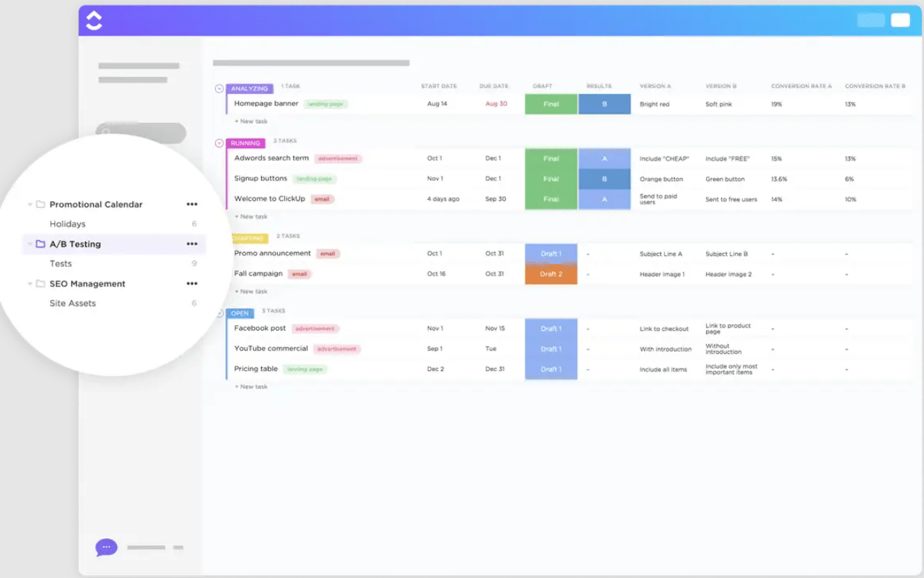Click the ANALYZING status label
924x578 pixels.
[249, 89]
